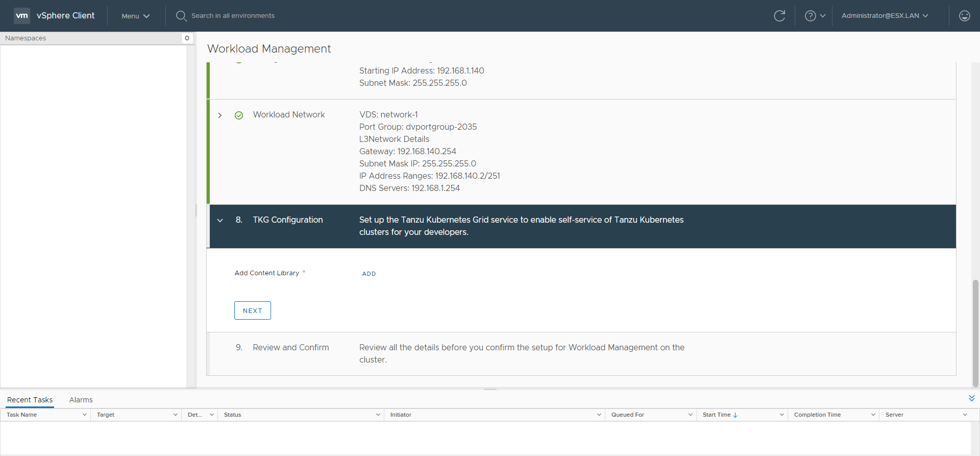Image resolution: width=980 pixels, height=456 pixels.
Task: Click the smiley feedback icon
Action: point(964,16)
